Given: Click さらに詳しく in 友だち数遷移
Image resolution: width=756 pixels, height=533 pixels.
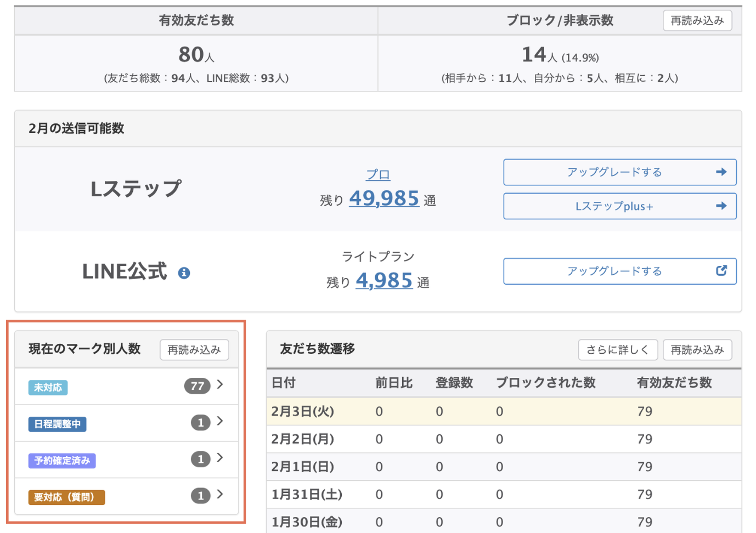Looking at the screenshot, I should [617, 350].
